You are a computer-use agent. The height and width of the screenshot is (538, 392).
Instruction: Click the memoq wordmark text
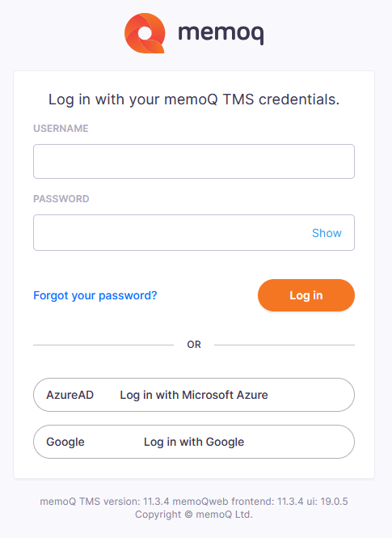point(221,33)
